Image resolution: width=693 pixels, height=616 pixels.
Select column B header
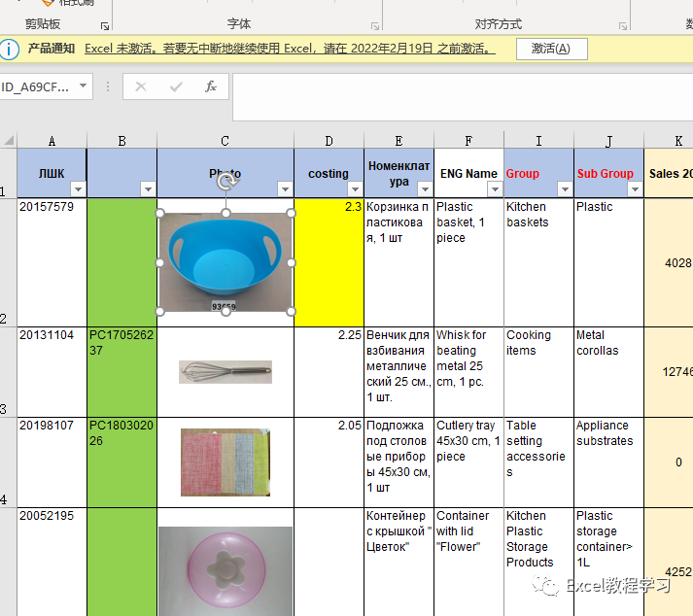(x=122, y=141)
